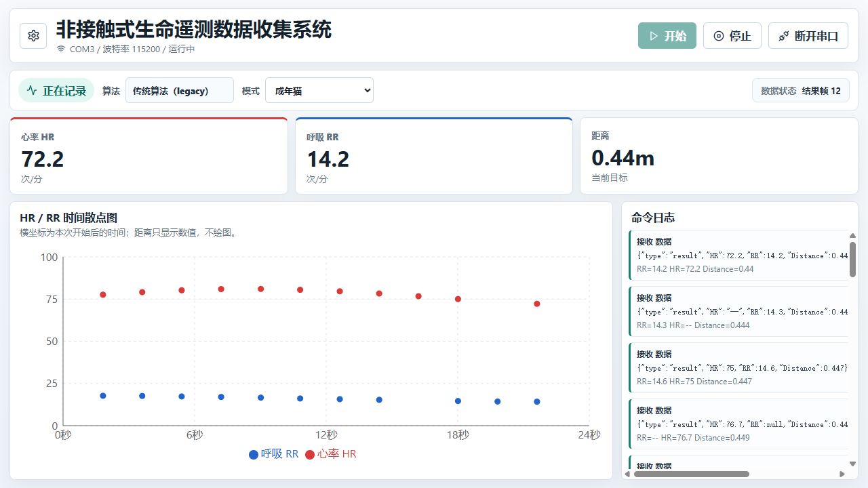Click the 停止 stop button
Screen dimensions: 868x488
[732, 36]
